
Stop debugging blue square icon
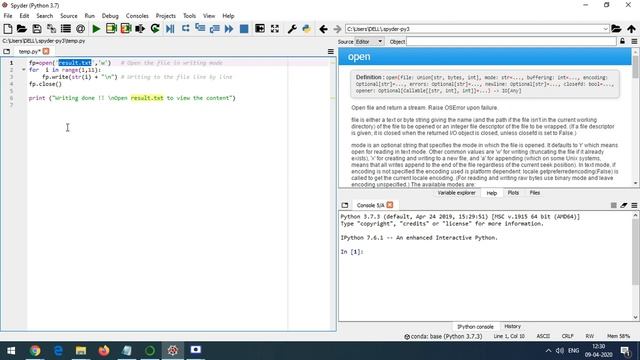(244, 29)
